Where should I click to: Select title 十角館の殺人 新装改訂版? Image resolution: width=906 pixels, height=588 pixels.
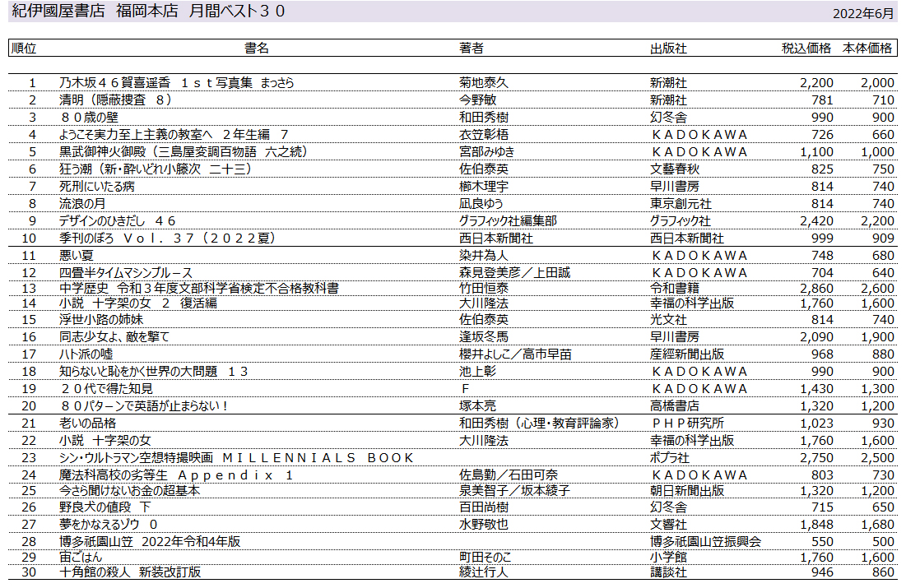tap(130, 572)
